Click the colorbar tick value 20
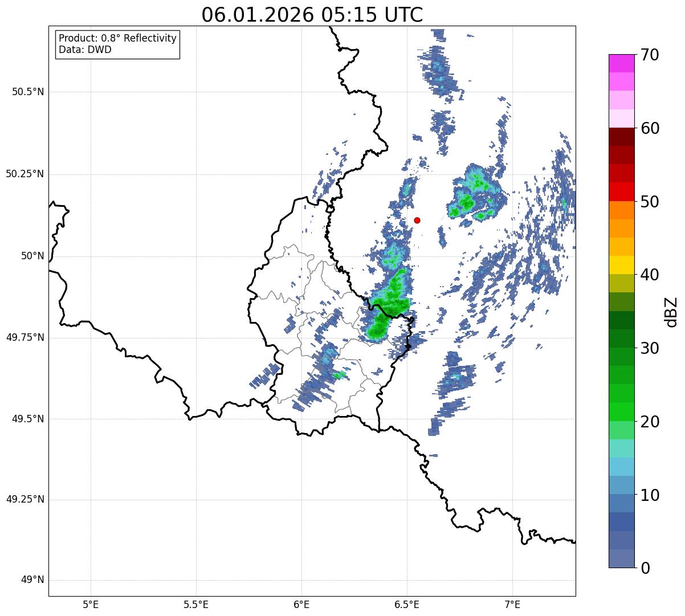 650,422
